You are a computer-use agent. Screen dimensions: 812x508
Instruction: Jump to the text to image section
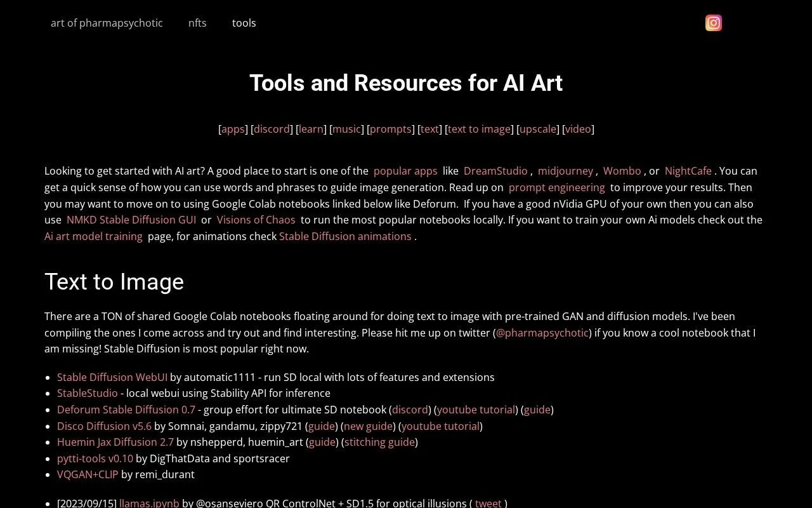[479, 129]
